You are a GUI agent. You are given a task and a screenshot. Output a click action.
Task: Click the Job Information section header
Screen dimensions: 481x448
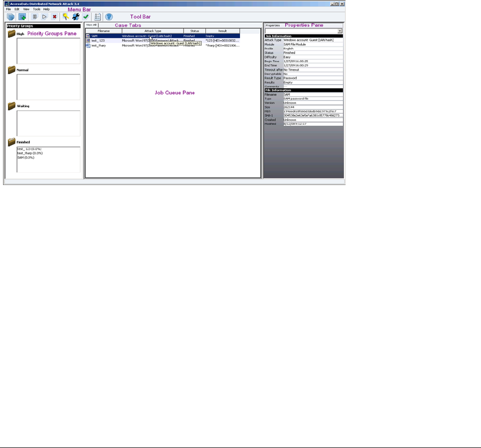coord(304,36)
